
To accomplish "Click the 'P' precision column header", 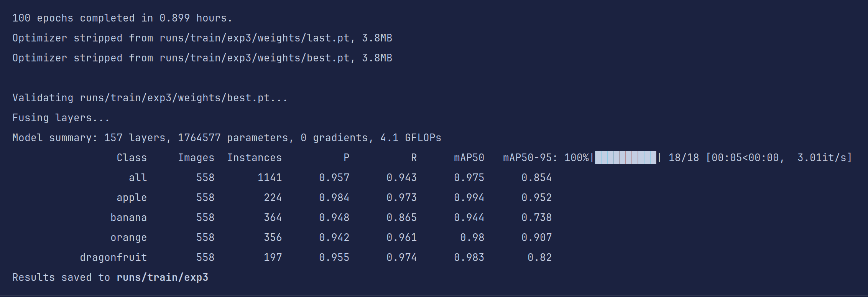I will tap(346, 158).
